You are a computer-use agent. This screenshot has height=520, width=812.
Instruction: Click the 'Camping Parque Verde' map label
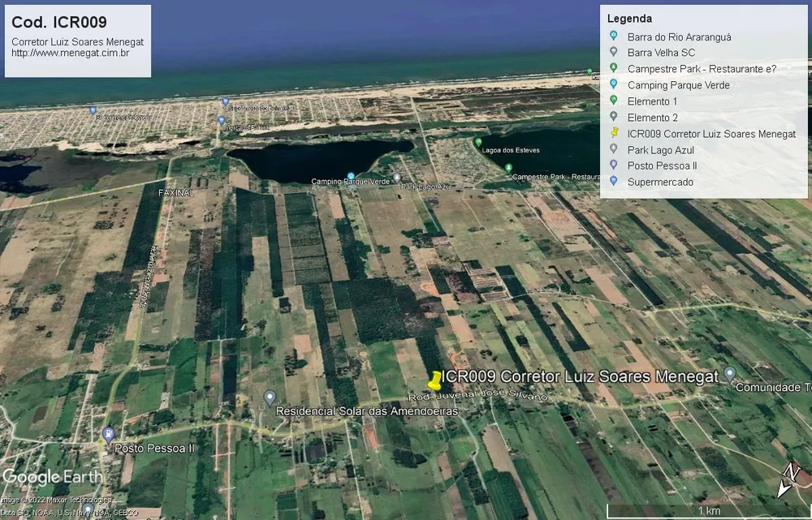[x=351, y=183]
